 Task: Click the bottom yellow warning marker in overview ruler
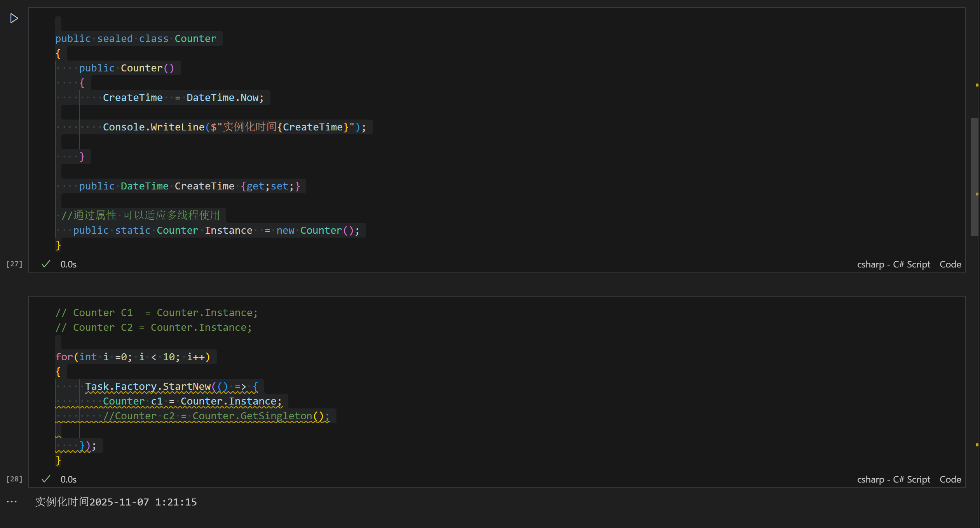click(x=977, y=445)
